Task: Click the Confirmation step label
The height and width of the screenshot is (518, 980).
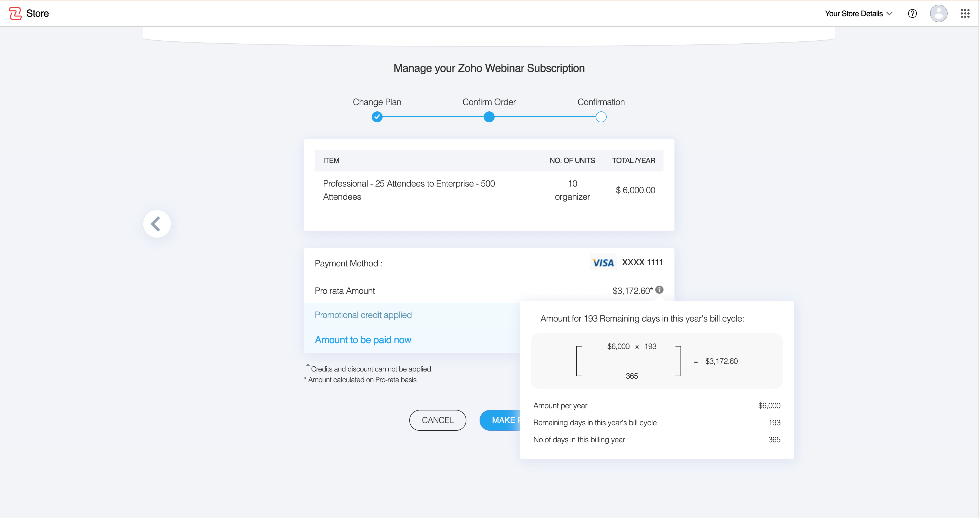Action: point(601,102)
